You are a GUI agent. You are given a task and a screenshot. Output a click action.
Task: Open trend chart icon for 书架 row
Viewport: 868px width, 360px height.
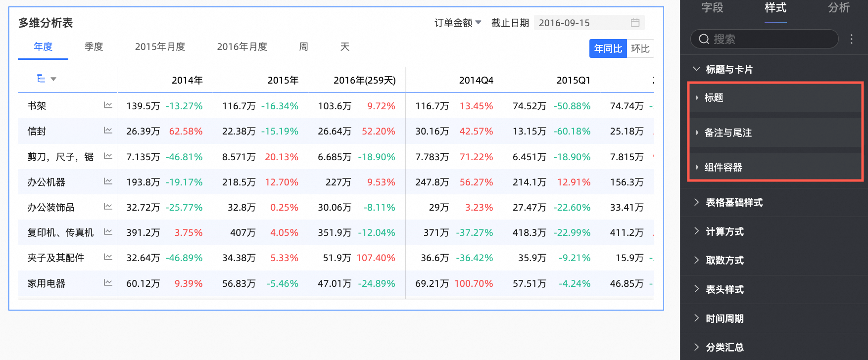[108, 105]
